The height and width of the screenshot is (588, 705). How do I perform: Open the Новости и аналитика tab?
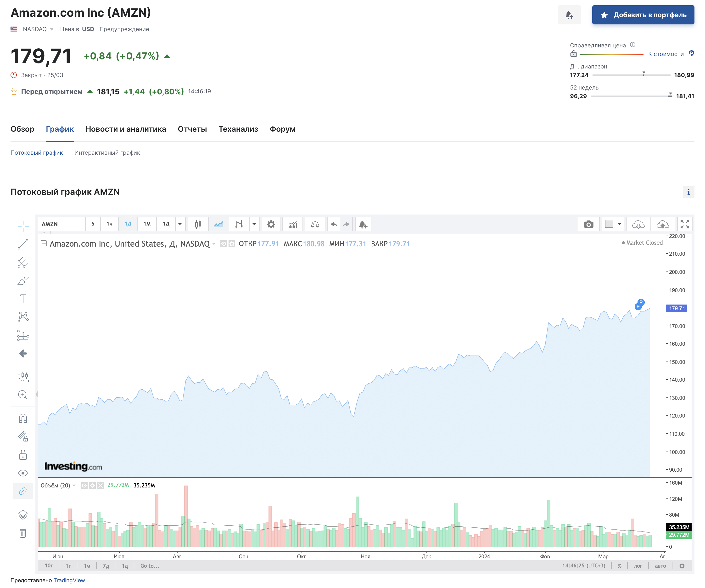coord(126,129)
